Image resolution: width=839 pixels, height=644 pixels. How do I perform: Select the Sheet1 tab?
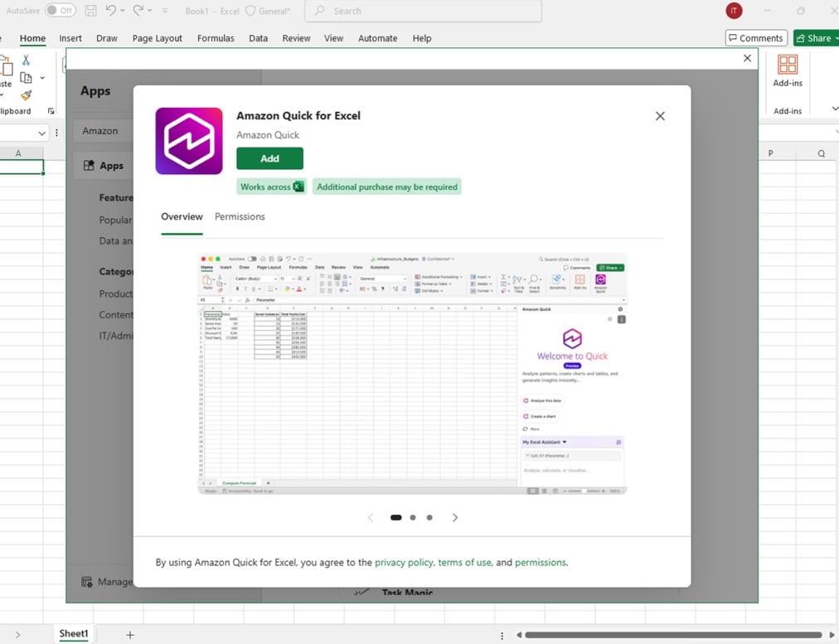[73, 634]
